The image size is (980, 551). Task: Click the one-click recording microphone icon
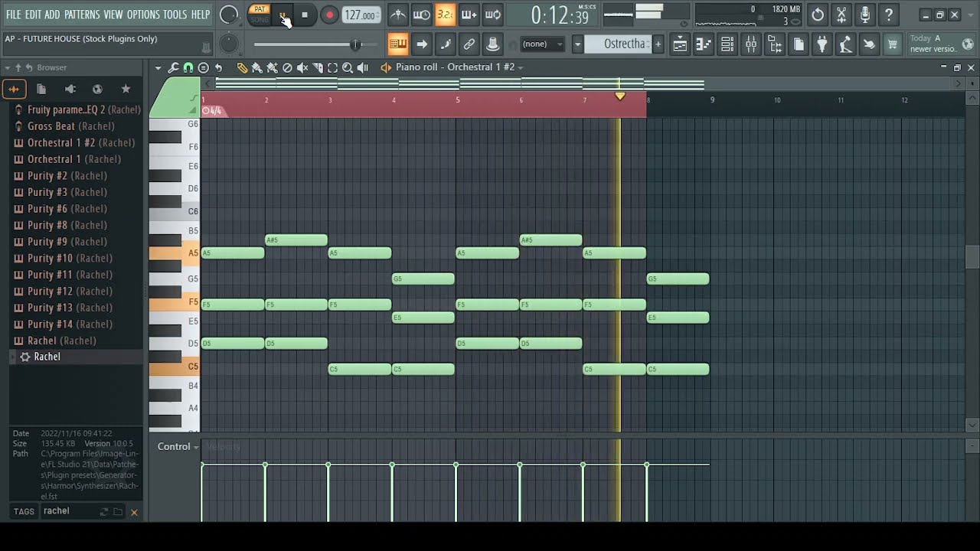click(865, 15)
